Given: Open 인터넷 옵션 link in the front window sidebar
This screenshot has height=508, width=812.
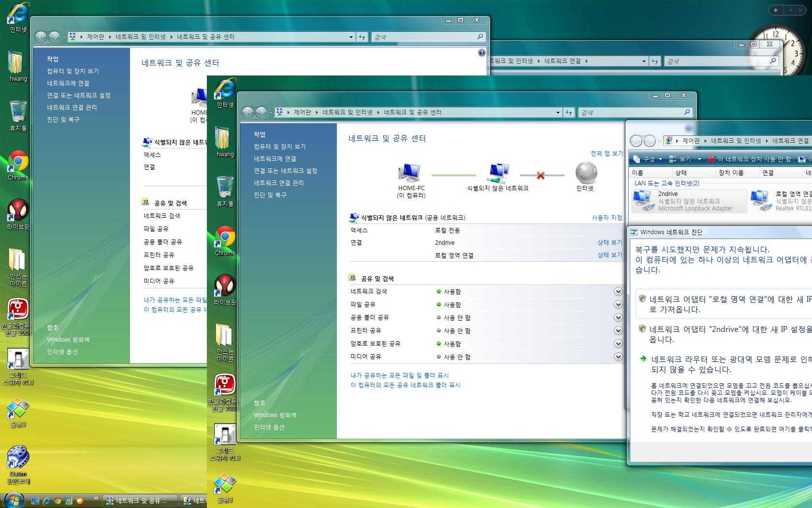Looking at the screenshot, I should pos(269,427).
